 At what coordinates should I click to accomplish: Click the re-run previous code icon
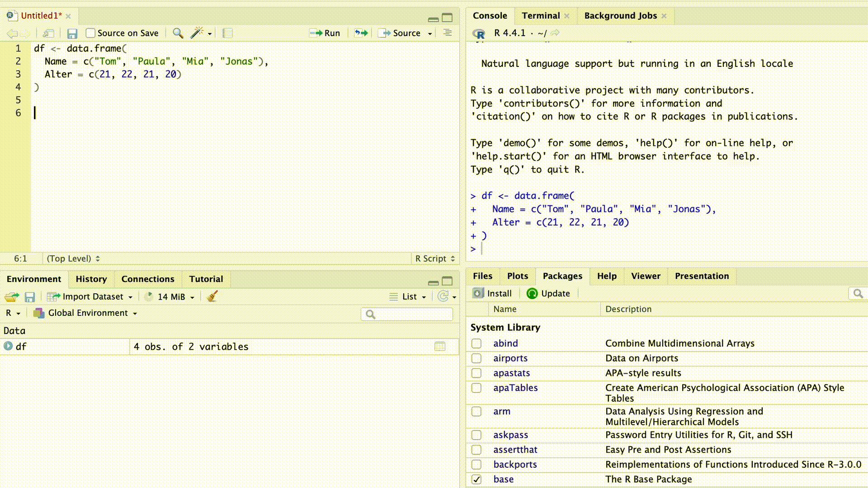(361, 33)
